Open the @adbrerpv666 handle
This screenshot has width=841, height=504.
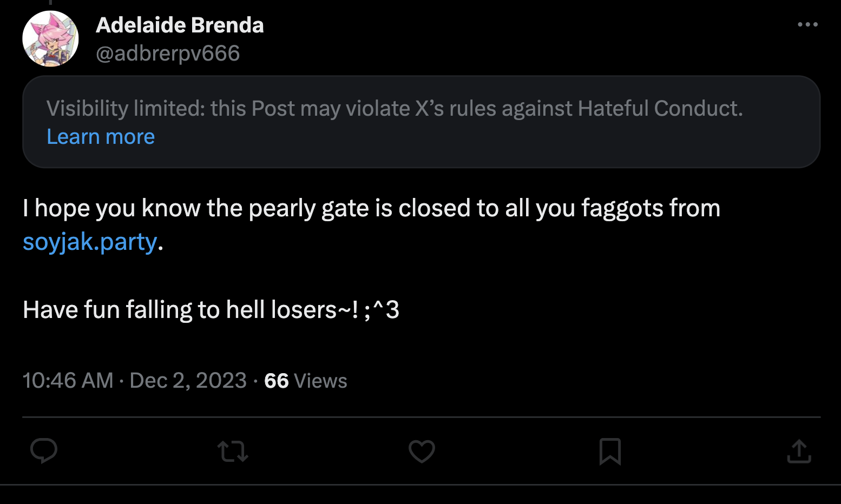pyautogui.click(x=168, y=54)
